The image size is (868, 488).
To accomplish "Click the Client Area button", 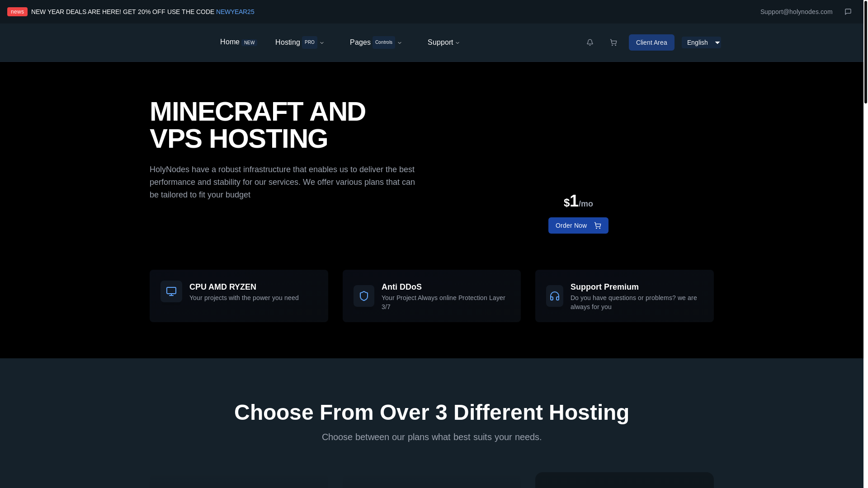I will pyautogui.click(x=651, y=42).
